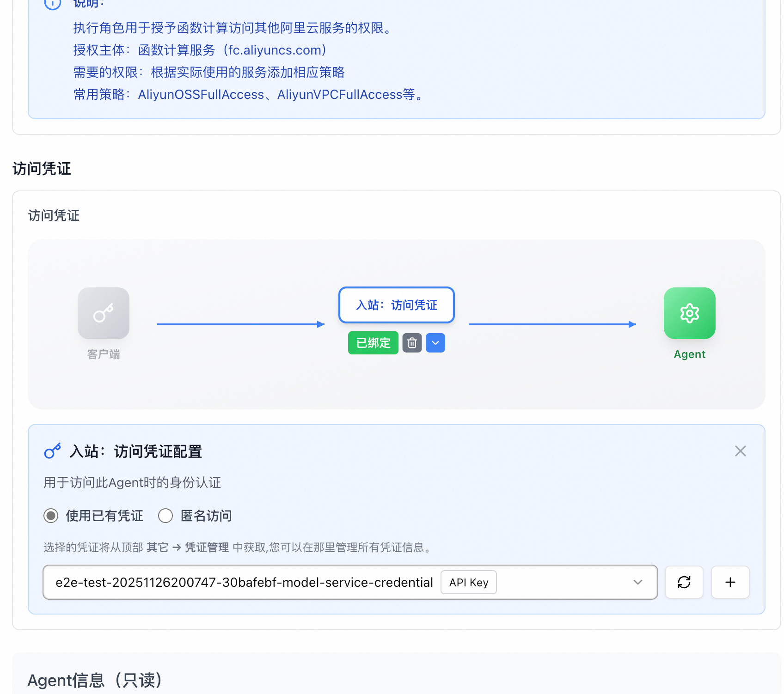This screenshot has height=694, width=784.
Task: Switch to 匿名访问 anonymous access
Action: pos(165,516)
